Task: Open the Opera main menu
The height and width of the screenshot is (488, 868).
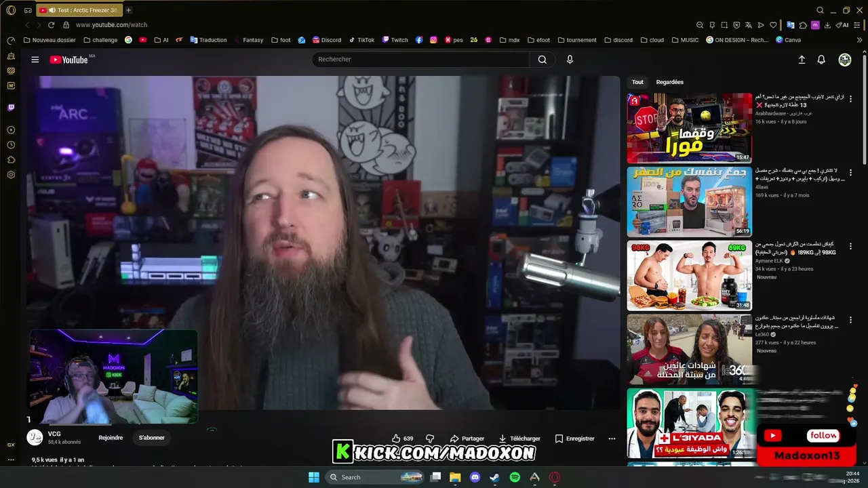Action: 11,10
